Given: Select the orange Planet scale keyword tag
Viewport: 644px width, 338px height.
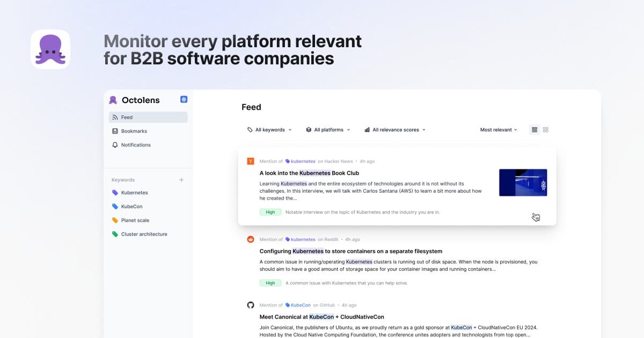Looking at the screenshot, I should point(130,221).
